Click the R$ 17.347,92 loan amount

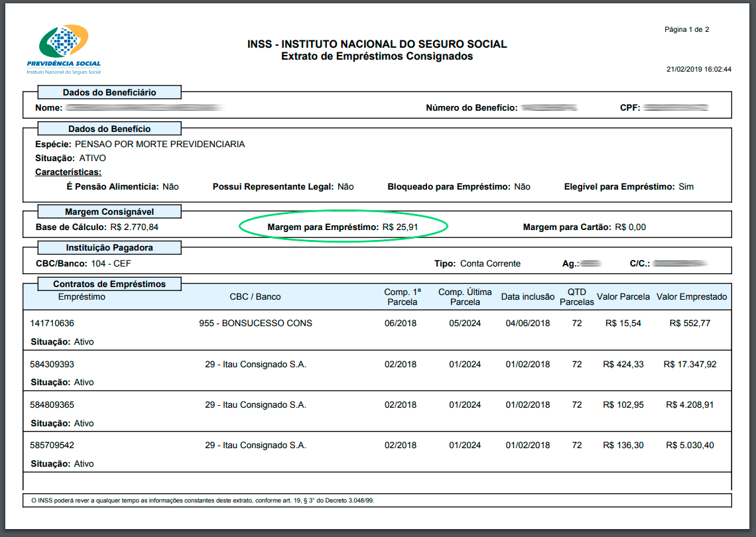click(x=690, y=364)
